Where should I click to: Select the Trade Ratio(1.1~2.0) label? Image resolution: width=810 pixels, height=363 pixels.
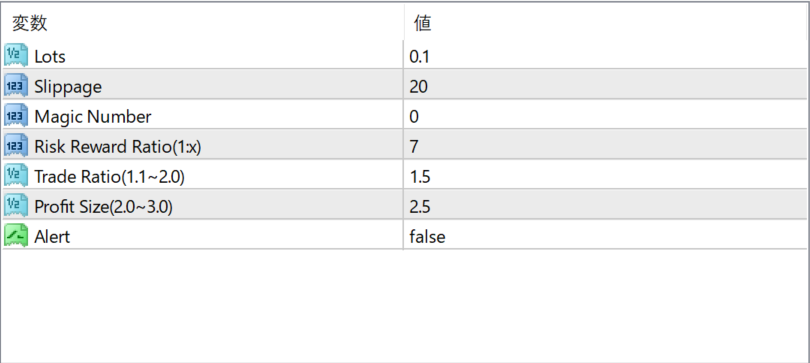[x=109, y=177]
